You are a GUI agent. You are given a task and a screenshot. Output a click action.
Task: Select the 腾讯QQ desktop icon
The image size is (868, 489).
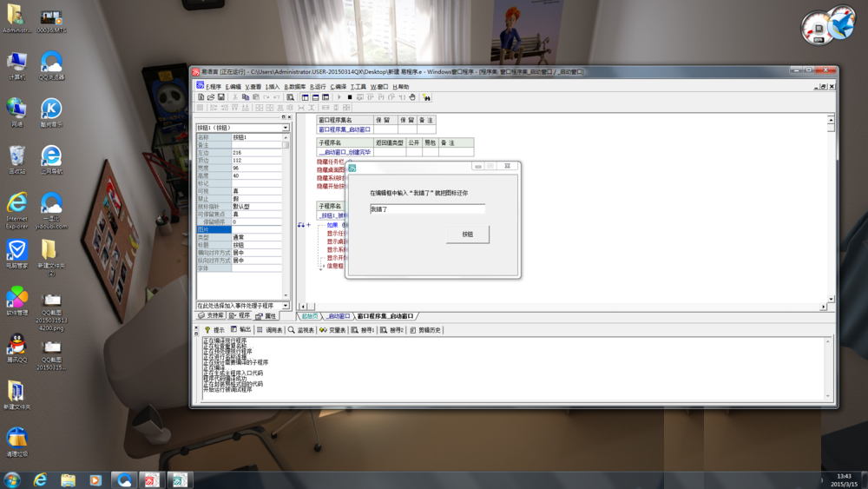coord(17,348)
